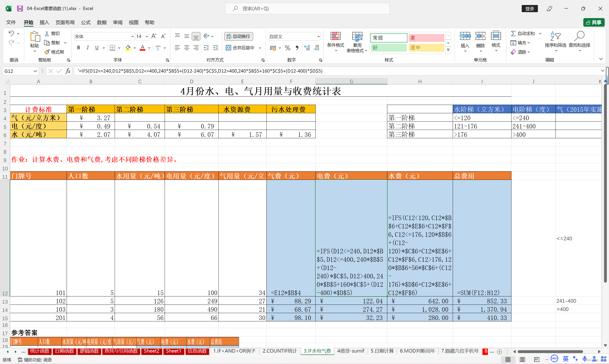
Task: Click 辅助功能: 调查 in status bar
Action: coord(35,359)
